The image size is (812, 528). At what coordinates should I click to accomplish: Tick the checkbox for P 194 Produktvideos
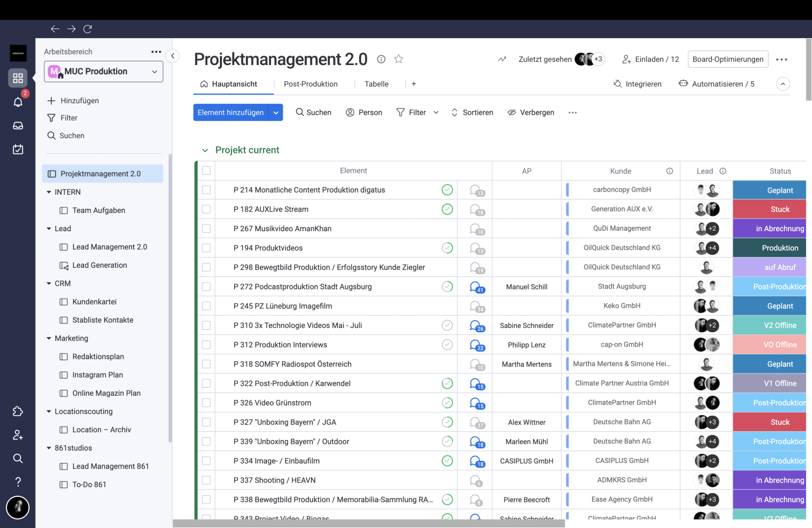pos(206,248)
